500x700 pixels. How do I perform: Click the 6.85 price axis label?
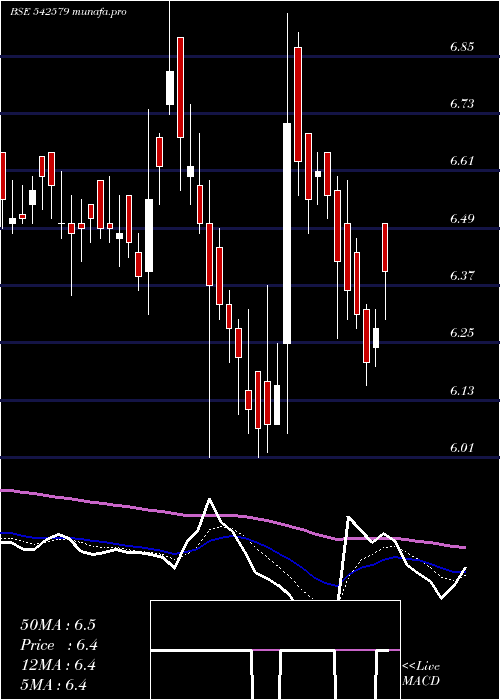[462, 47]
